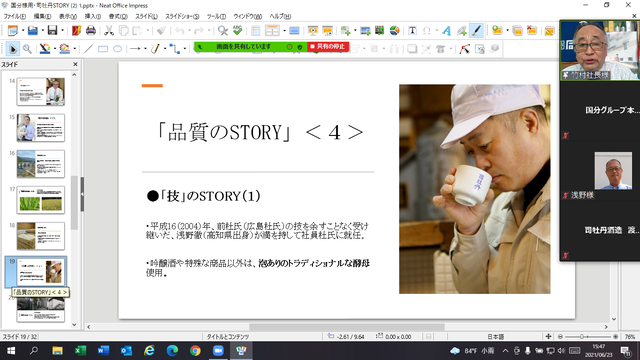Toggle Show Draw Functions brush icon
This screenshot has height=360, width=640.
pyautogui.click(x=476, y=31)
